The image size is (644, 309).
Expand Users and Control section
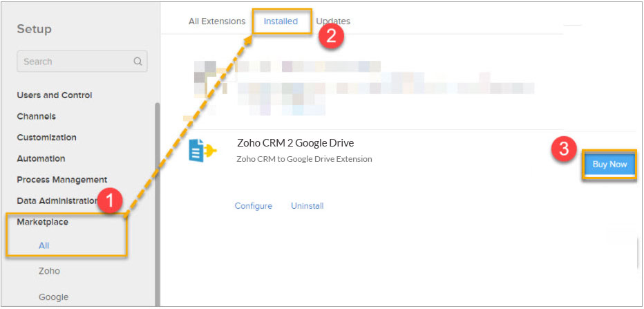(x=54, y=95)
